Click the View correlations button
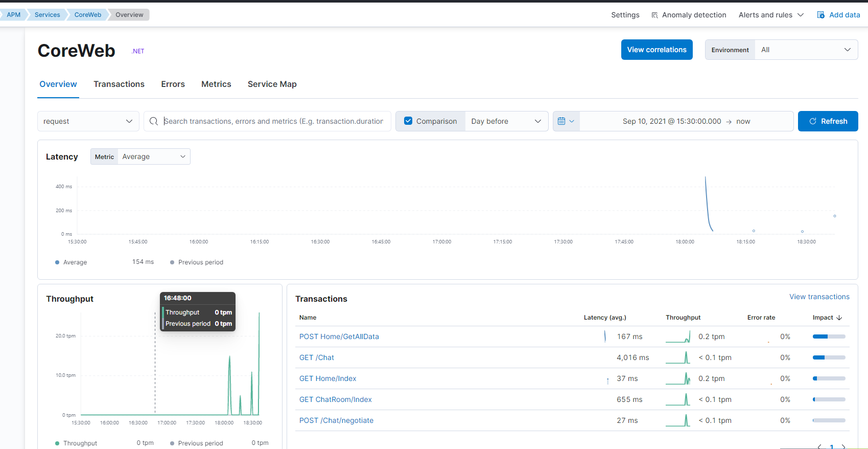The height and width of the screenshot is (449, 868). click(657, 50)
